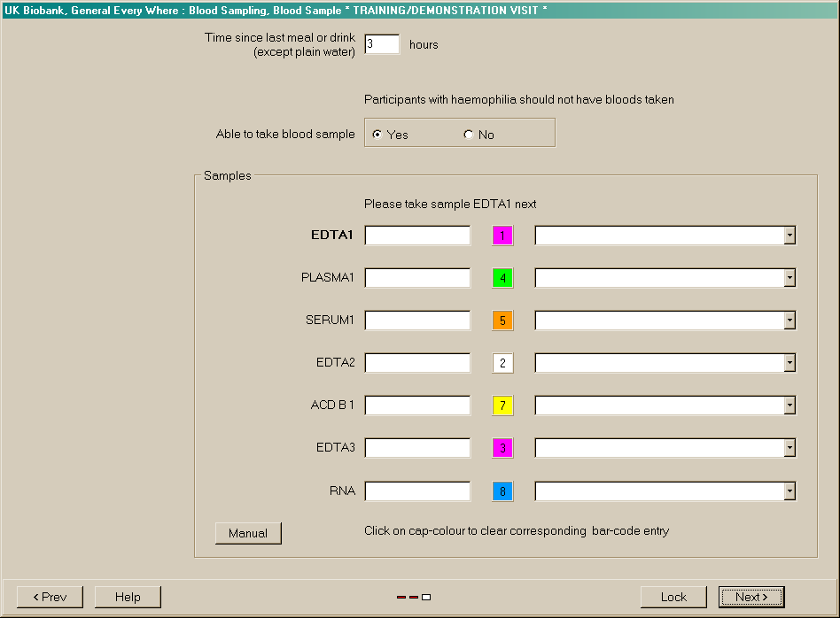
Task: Select Yes for able to take blood sample
Action: tap(378, 135)
